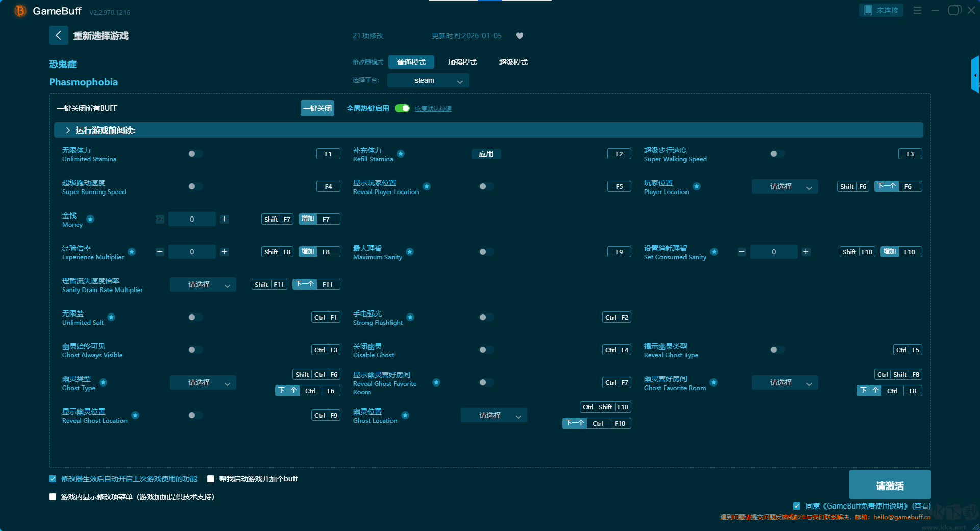
Task: Click the restore default hotkeys link
Action: point(433,109)
